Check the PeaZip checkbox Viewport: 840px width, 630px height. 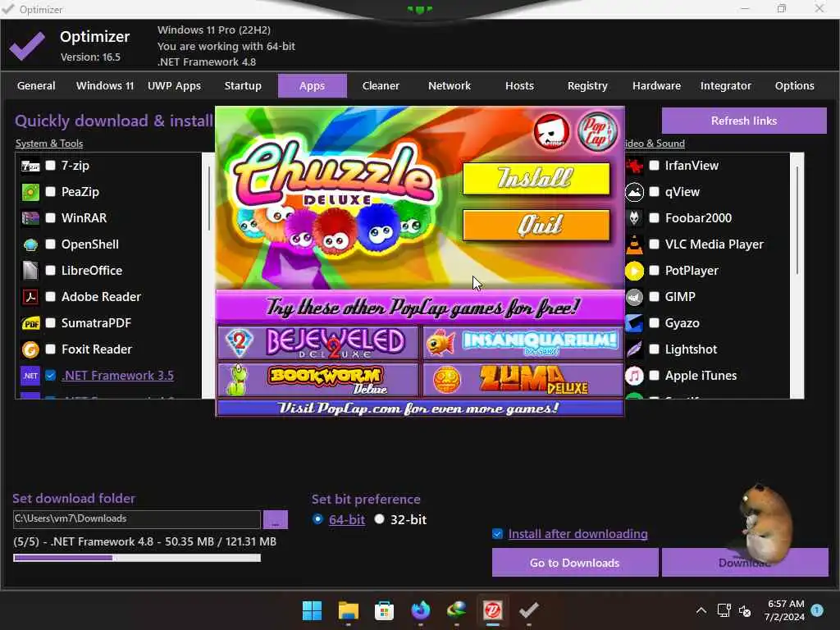click(x=50, y=191)
